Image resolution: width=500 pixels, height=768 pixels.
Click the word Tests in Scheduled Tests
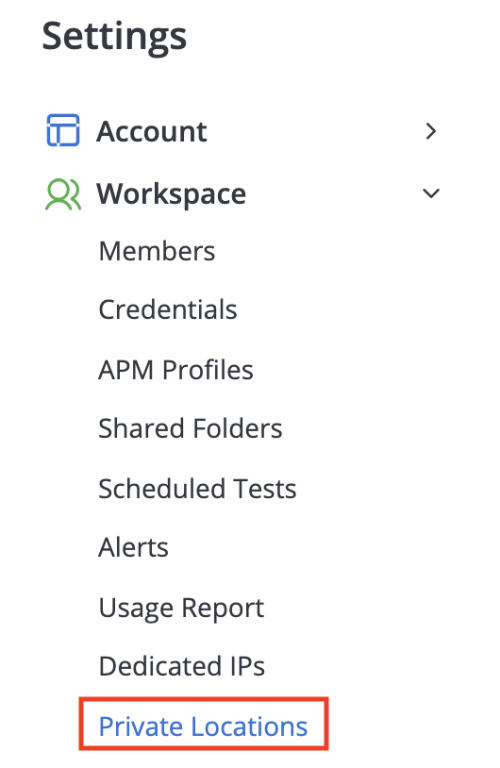pos(265,488)
